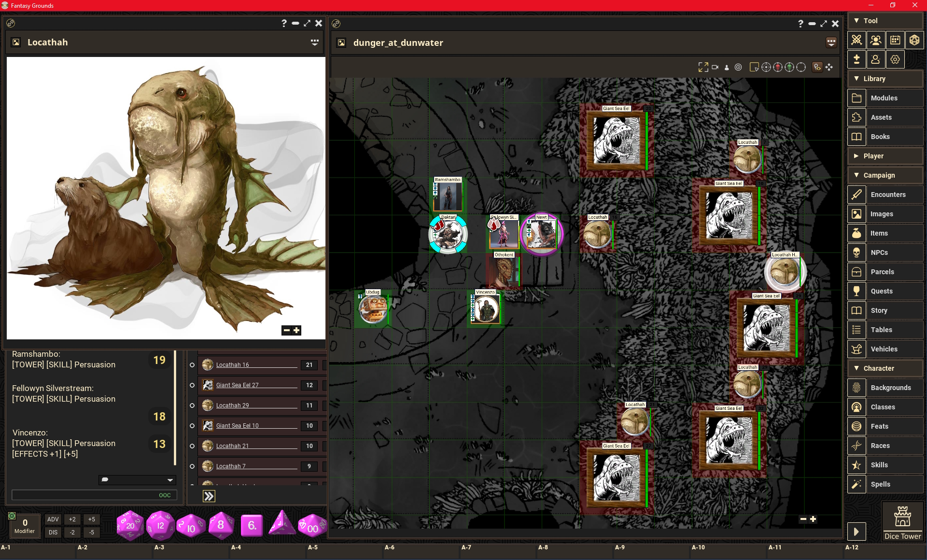Select the map target ring icon

pos(738,67)
